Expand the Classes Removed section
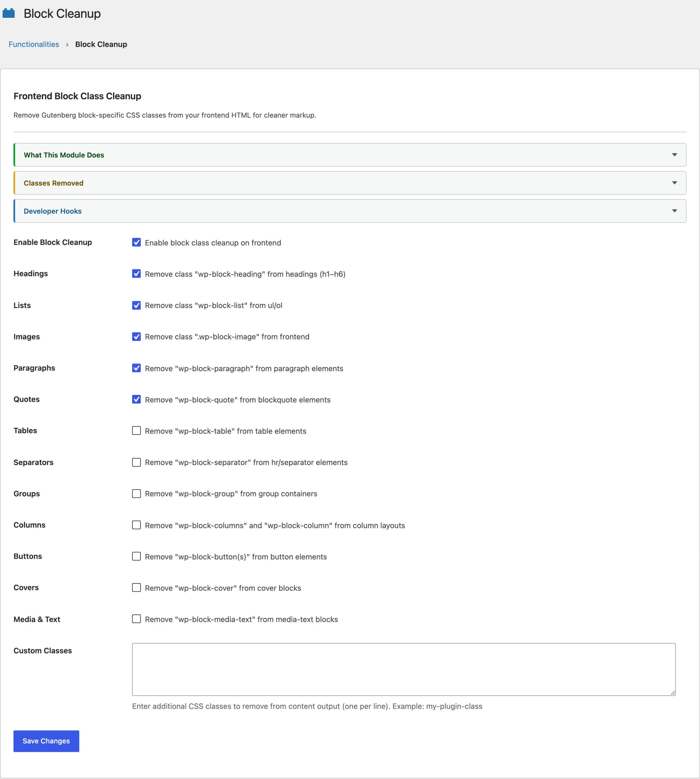Viewport: 700px width, 779px height. point(350,183)
